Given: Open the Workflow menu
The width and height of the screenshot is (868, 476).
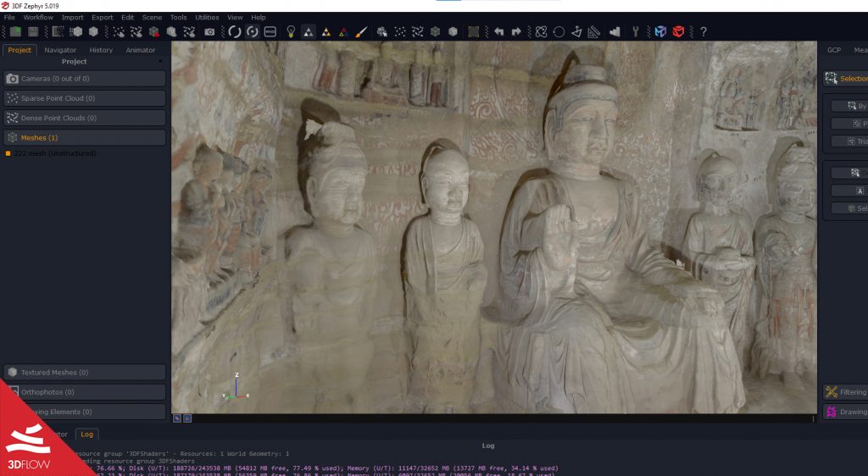Looking at the screenshot, I should (38, 17).
